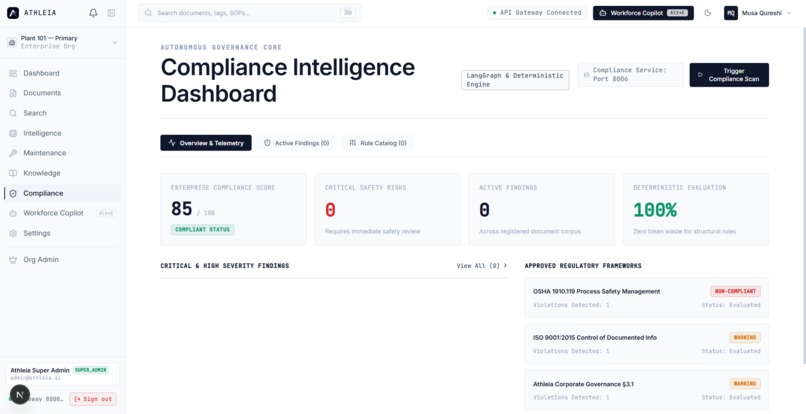
Task: Sign out of the account
Action: [x=93, y=399]
